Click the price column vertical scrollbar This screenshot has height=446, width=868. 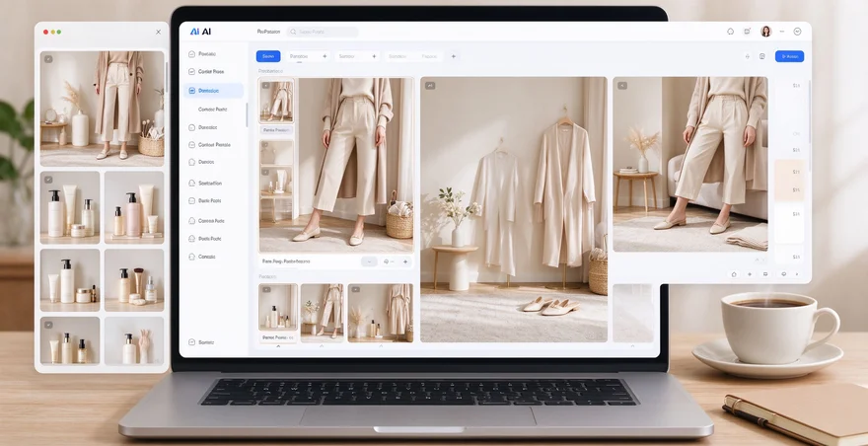click(810, 126)
